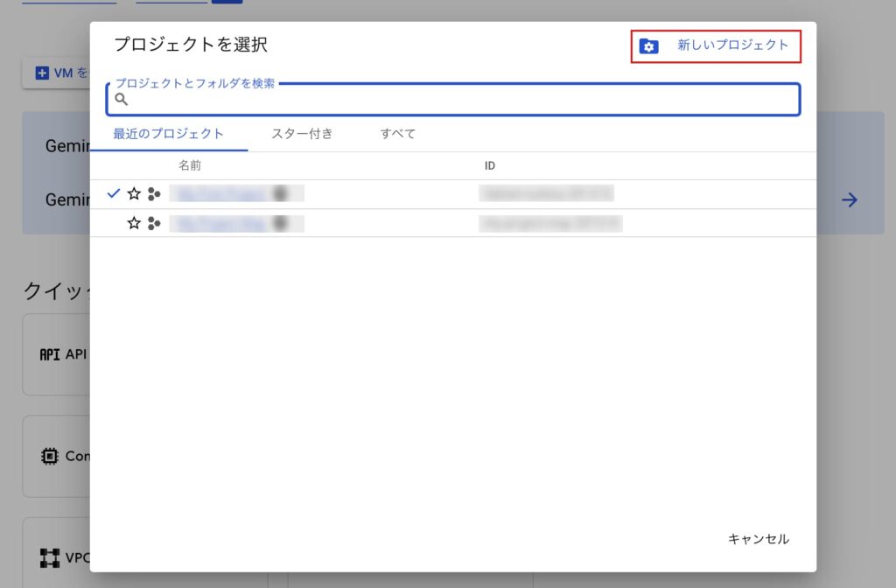This screenshot has width=896, height=588.
Task: Click the Compute chip icon in background
Action: tap(50, 456)
